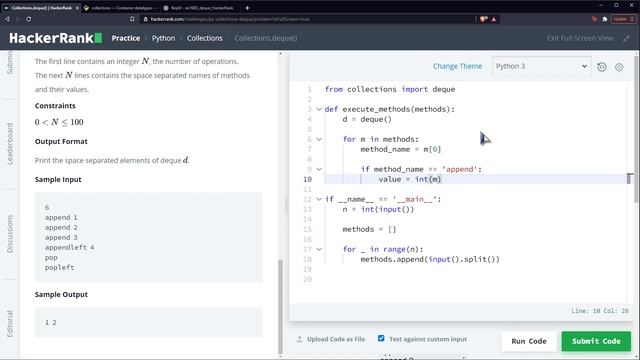Screen dimensions: 640x360
Task: Collapse the execute_methods function at line 3
Action: pos(319,109)
